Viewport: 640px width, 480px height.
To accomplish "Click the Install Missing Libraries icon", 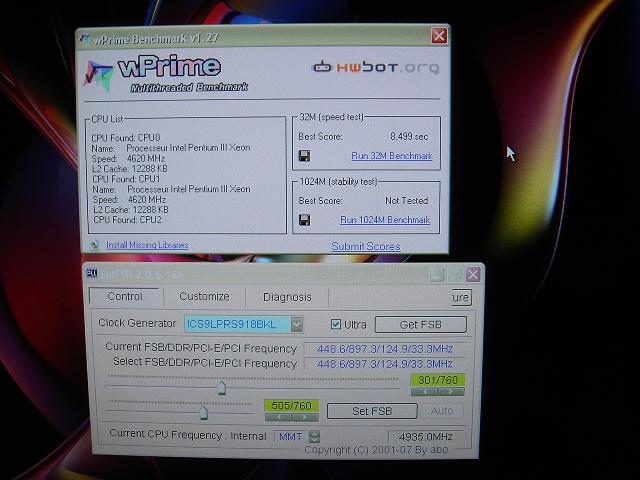I will click(x=94, y=245).
